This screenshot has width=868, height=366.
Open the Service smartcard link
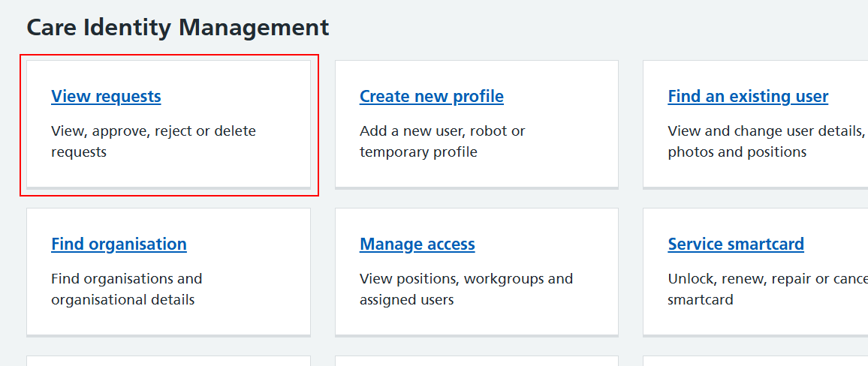[x=736, y=244]
